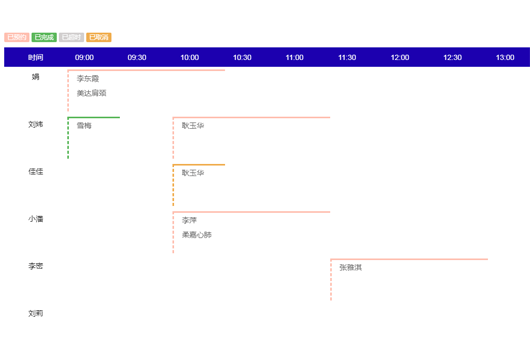
Task: Open 耿玉华 appointment in 刘炜 row
Action: click(x=251, y=138)
